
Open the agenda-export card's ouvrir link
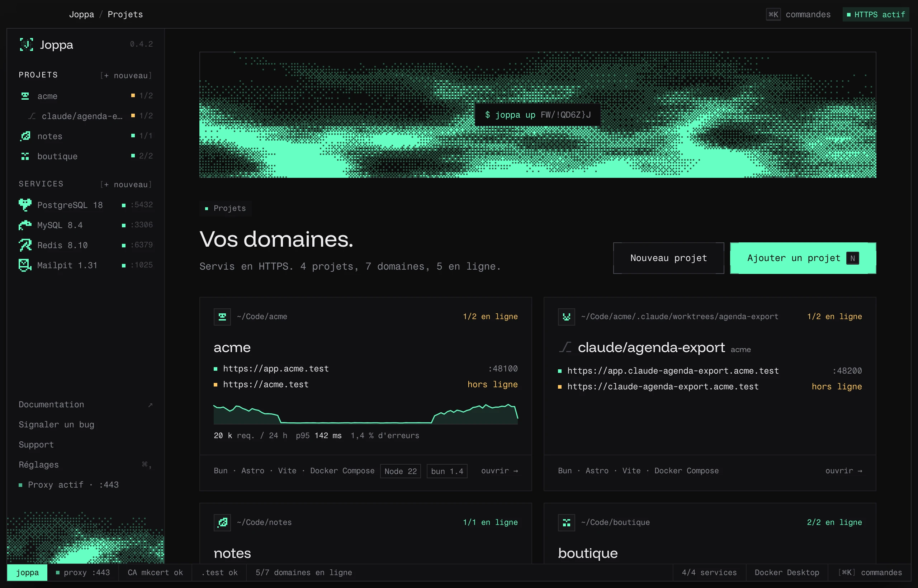[843, 471]
